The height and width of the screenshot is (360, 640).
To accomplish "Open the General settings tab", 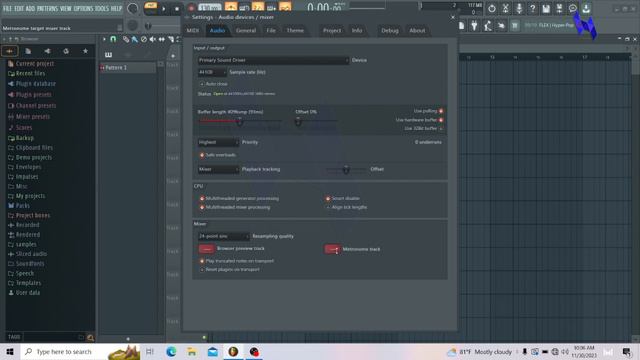I will coord(246,31).
